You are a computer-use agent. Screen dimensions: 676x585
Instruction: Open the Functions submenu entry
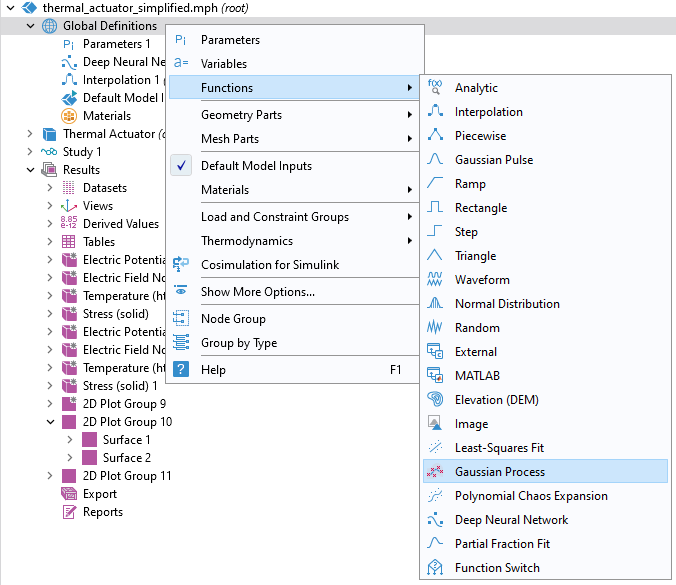pyautogui.click(x=294, y=88)
